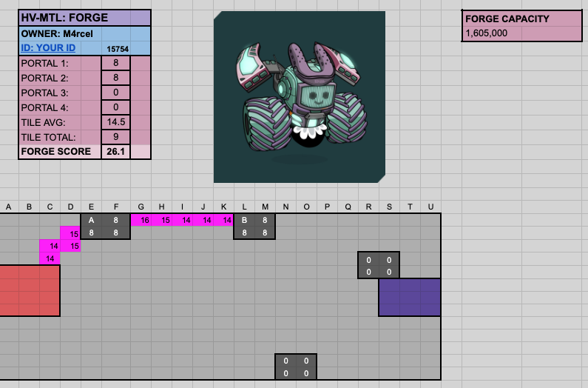Click the ID value 15754
This screenshot has height=388, width=588.
(x=118, y=49)
